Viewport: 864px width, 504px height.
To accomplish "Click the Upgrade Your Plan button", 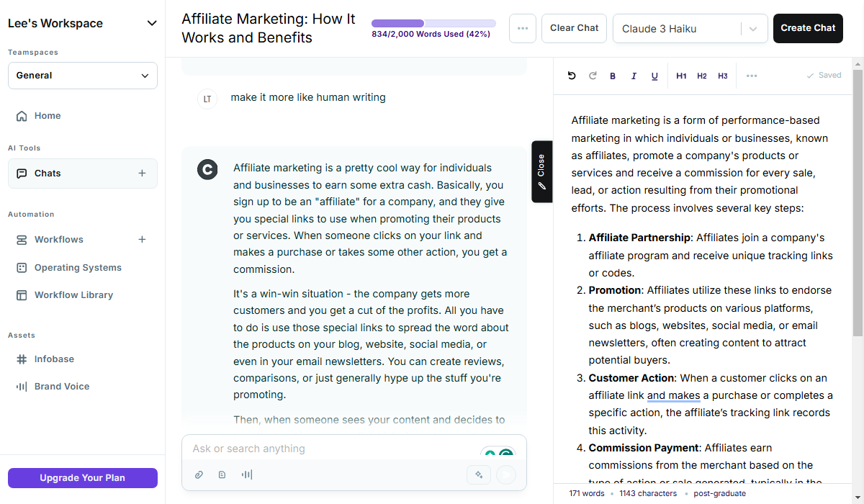I will [x=83, y=478].
